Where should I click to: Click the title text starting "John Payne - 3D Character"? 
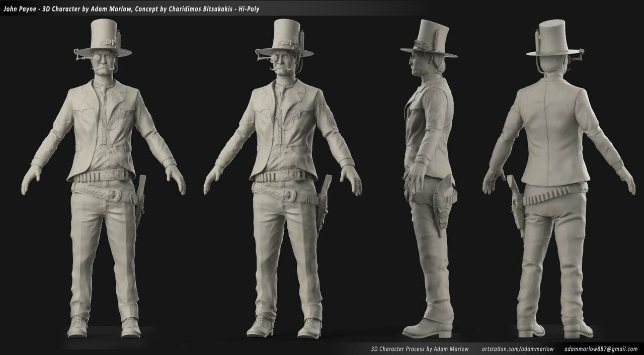pyautogui.click(x=131, y=9)
